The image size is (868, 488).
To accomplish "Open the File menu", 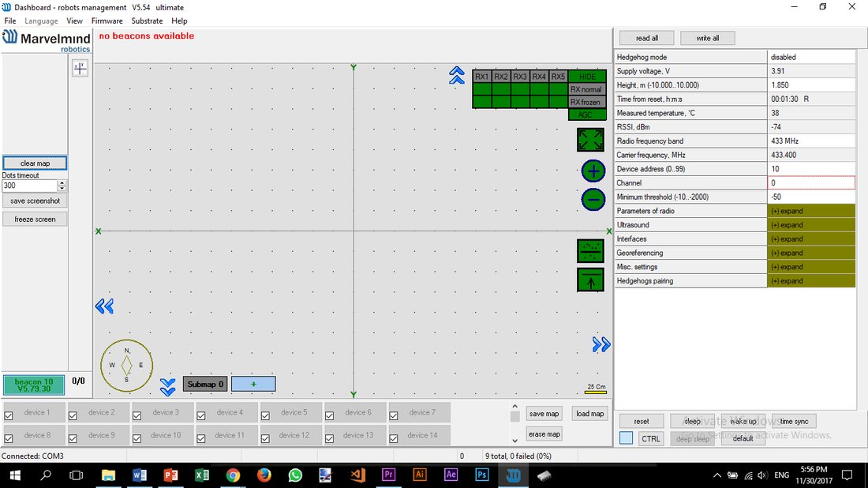I will click(x=10, y=21).
